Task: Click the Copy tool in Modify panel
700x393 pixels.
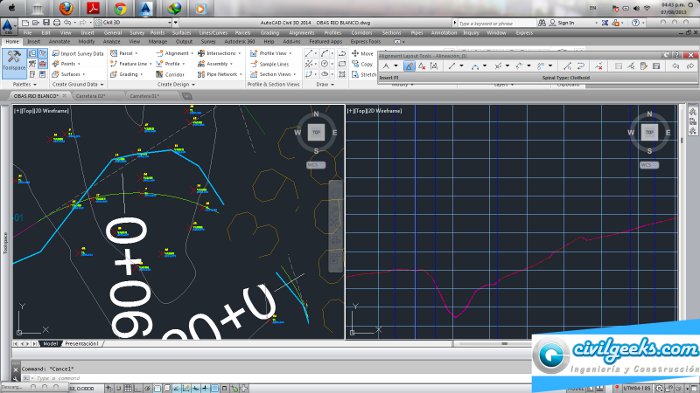Action: click(362, 64)
